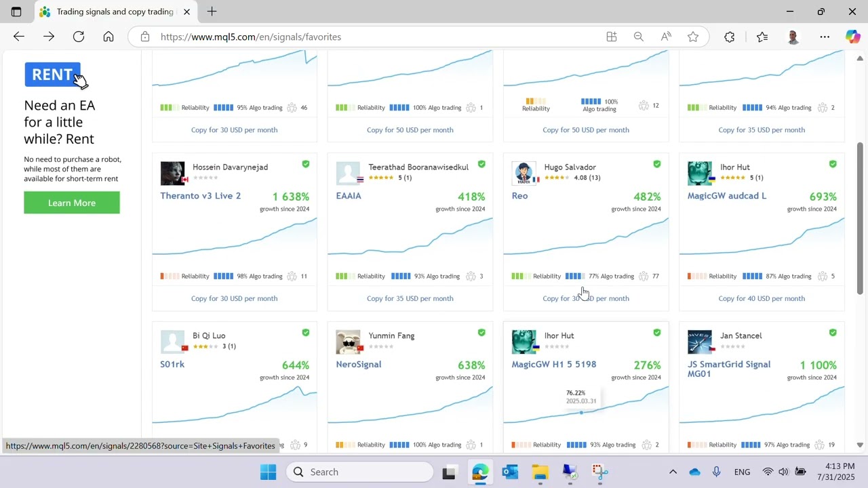
Task: Open the Windows Start menu
Action: (x=268, y=472)
